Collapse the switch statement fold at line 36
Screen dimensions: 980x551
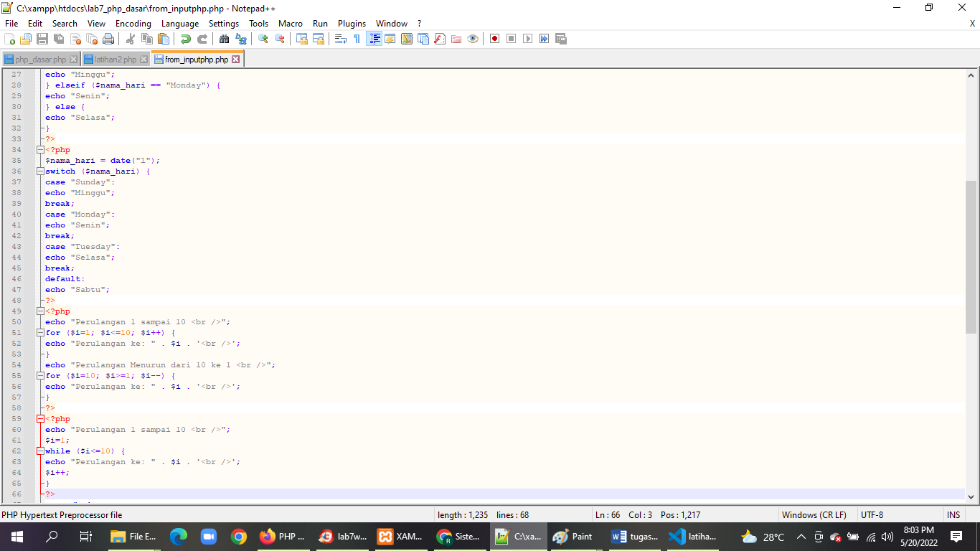[39, 171]
